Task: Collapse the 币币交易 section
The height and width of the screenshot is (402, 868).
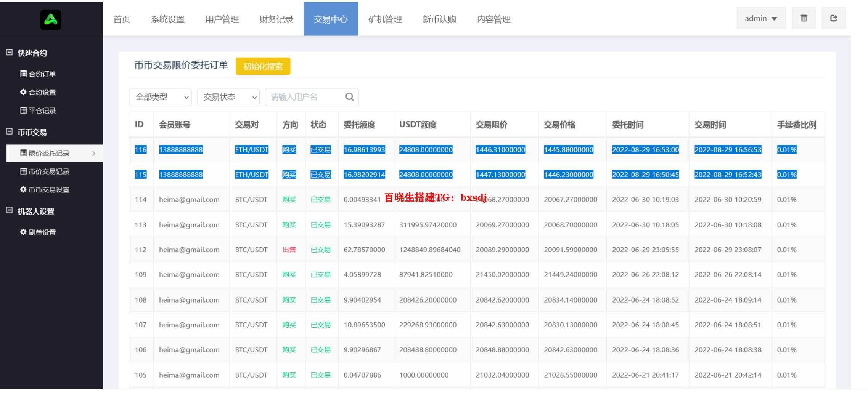Action: [x=10, y=132]
